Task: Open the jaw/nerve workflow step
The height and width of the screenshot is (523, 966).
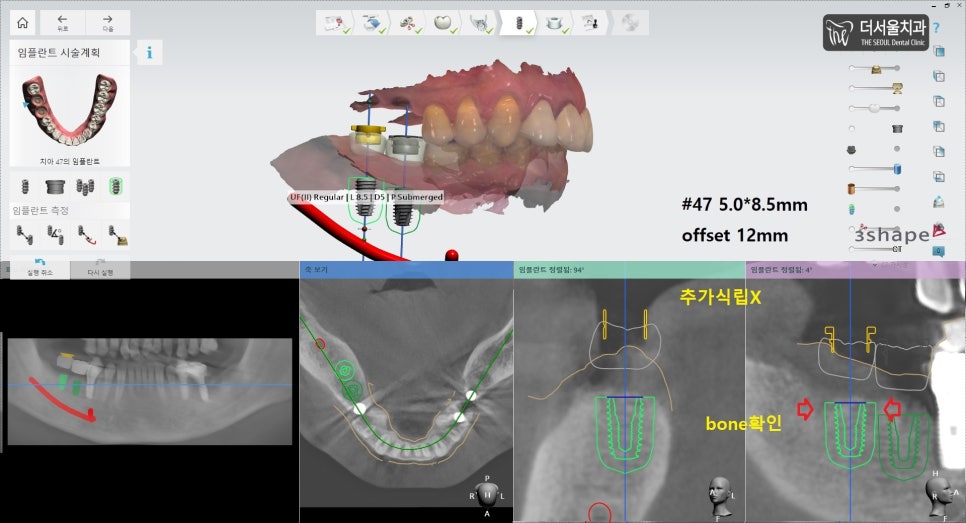Action: (x=479, y=23)
